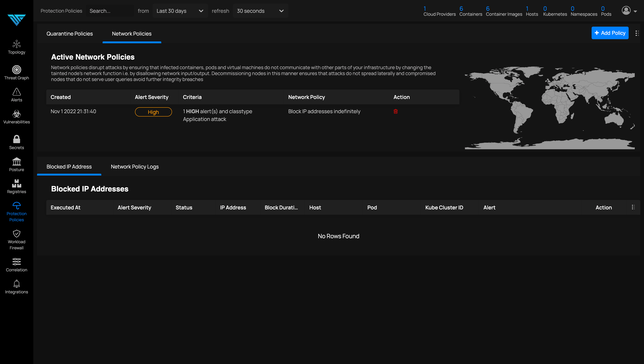Click 'Block IP addresses indefinitely' cell
This screenshot has width=644, height=364.
324,111
